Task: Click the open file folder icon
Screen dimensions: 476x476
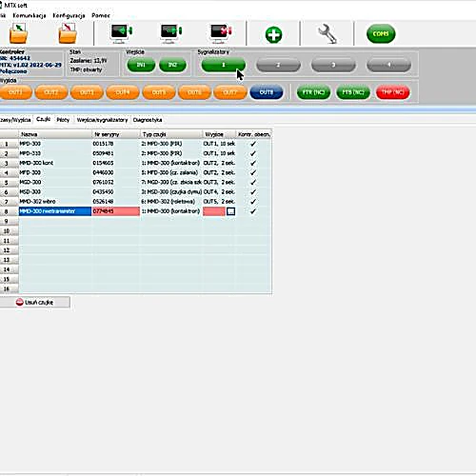Action: tap(18, 33)
